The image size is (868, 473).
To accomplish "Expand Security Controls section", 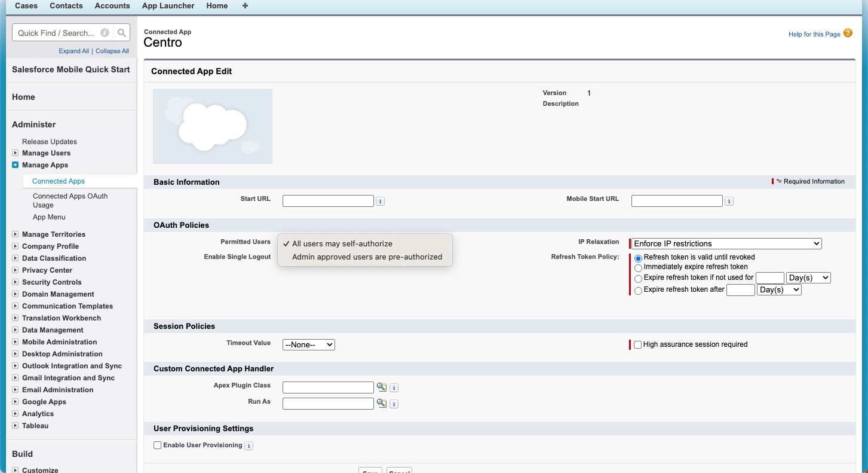I will (16, 282).
